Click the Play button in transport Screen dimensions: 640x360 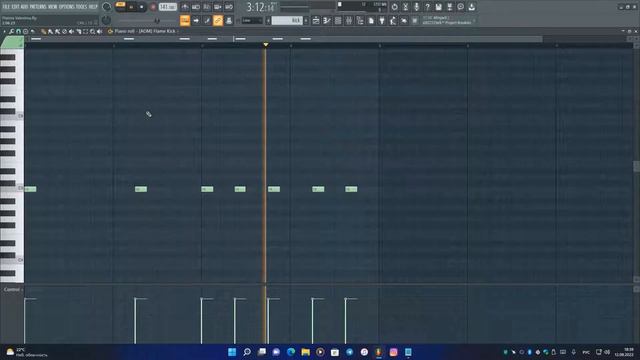[131, 7]
